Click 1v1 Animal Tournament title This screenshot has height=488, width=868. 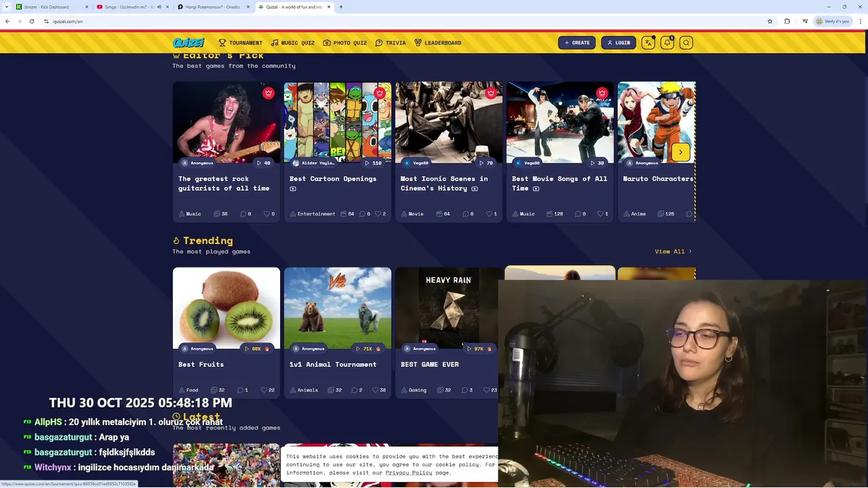[333, 365]
